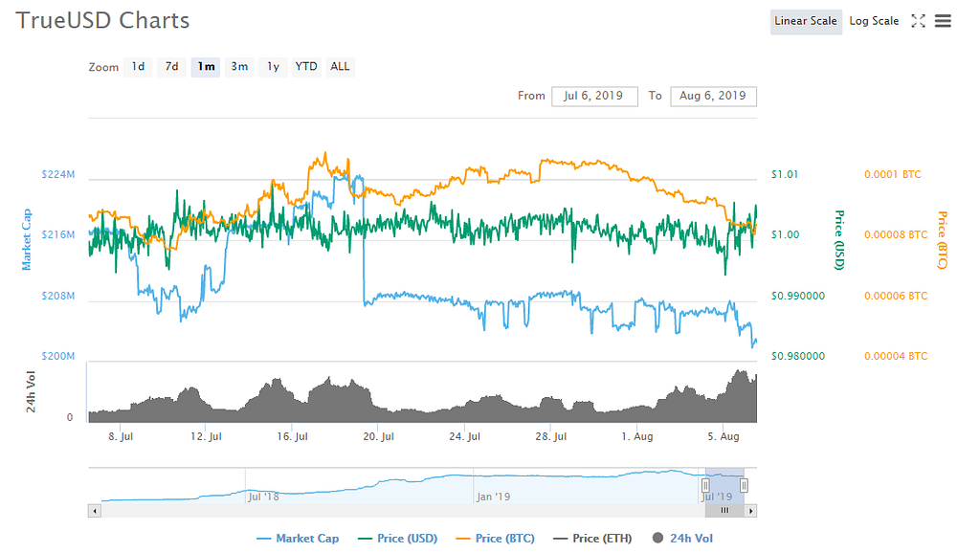This screenshot has height=553, width=980.
Task: Click the 0.00008 BTC axis label
Action: pyautogui.click(x=896, y=235)
